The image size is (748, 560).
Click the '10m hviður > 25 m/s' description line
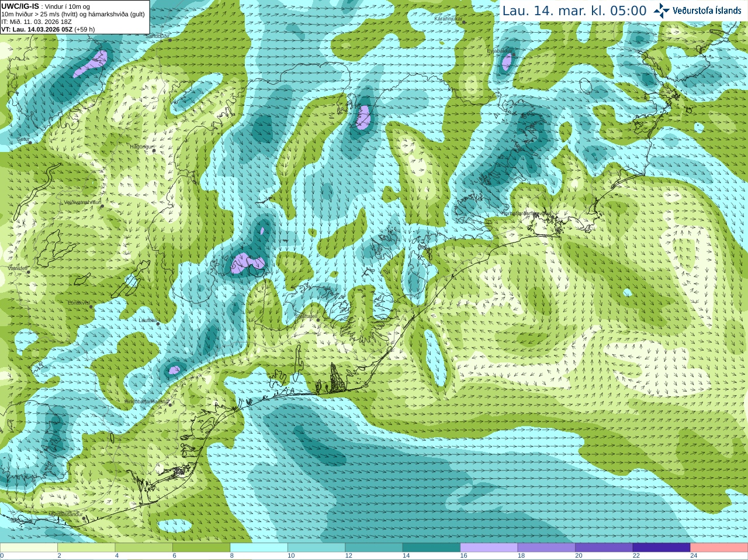73,14
